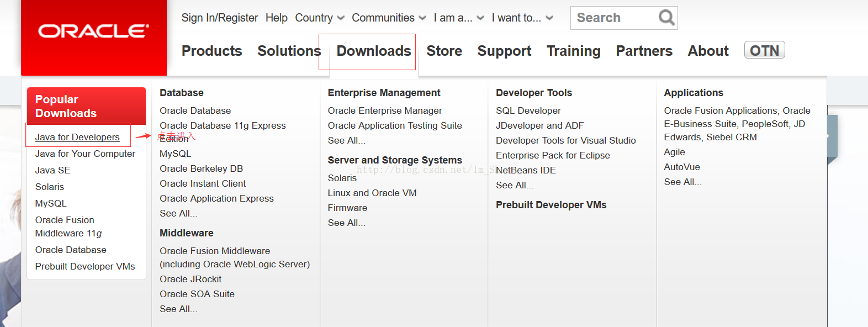The image size is (868, 327).
Task: Open the AutoVue link
Action: pos(682,167)
